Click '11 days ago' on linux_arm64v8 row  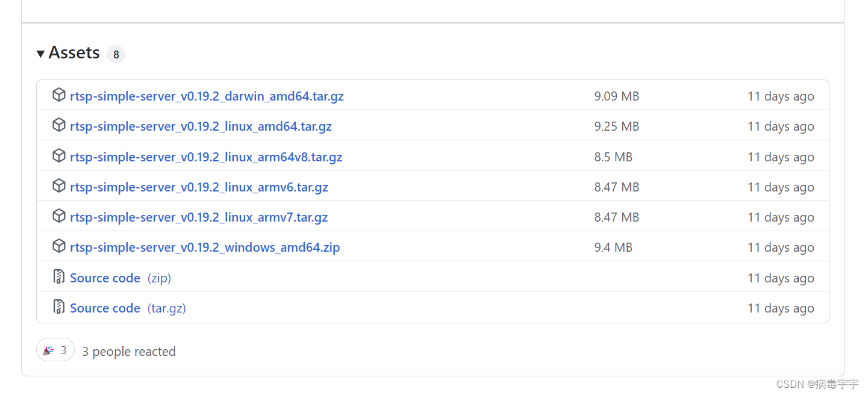(781, 157)
